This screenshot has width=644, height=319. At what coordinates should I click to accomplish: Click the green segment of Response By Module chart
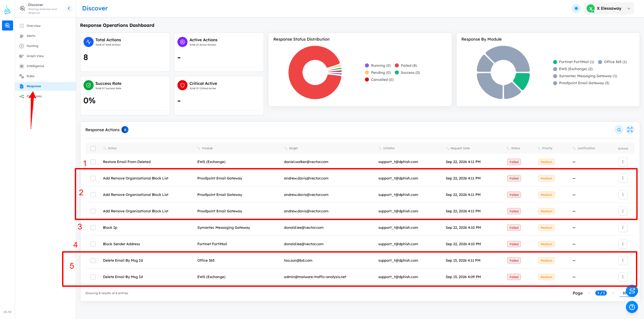[522, 81]
